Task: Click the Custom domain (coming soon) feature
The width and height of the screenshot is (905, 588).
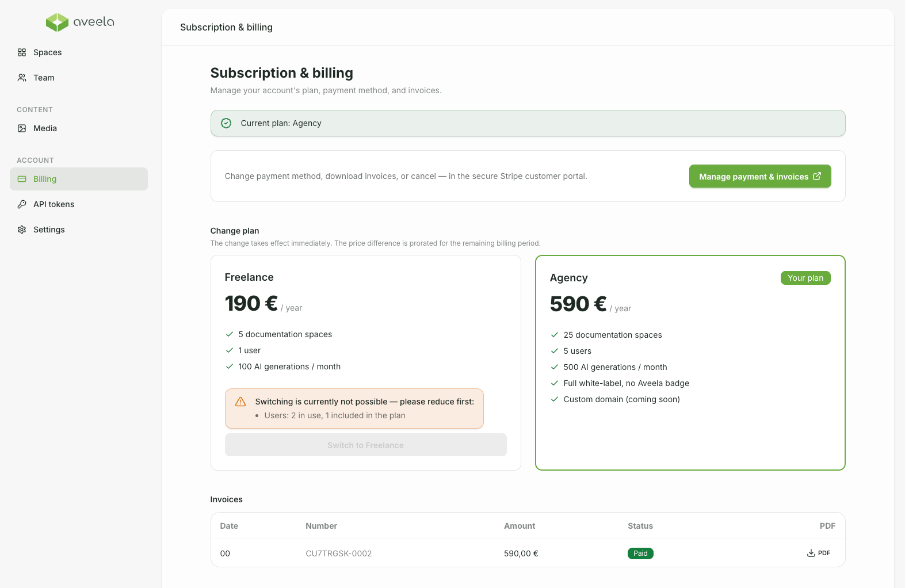Action: (622, 399)
